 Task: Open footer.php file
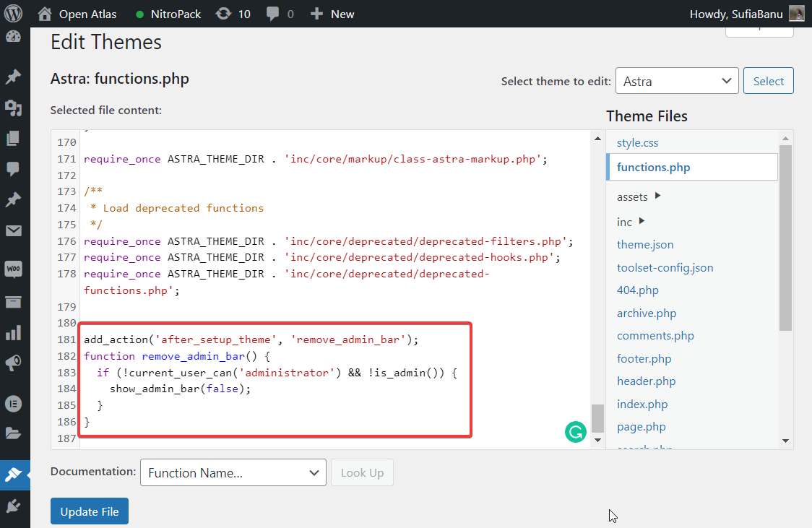click(644, 359)
